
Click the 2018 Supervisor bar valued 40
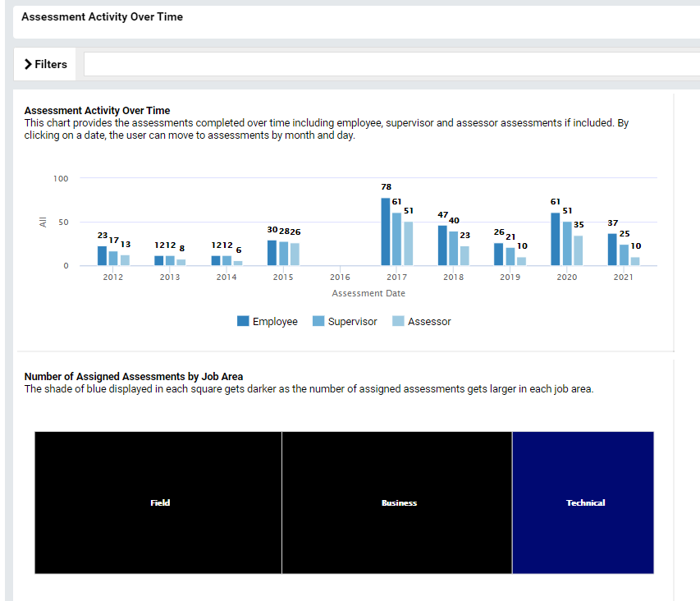point(454,249)
